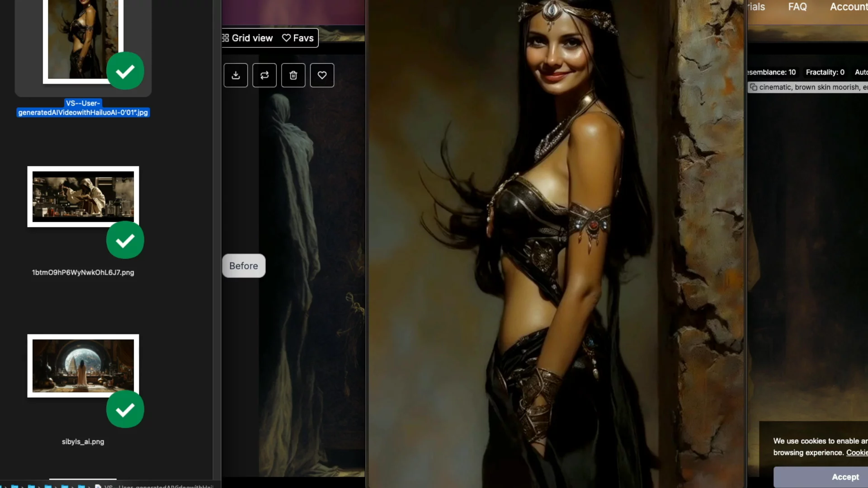
Task: Click the trash delete icon
Action: [293, 75]
